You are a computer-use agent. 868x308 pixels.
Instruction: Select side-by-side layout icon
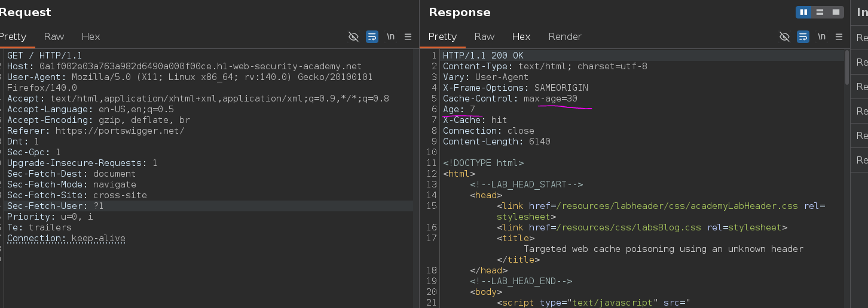coord(803,12)
